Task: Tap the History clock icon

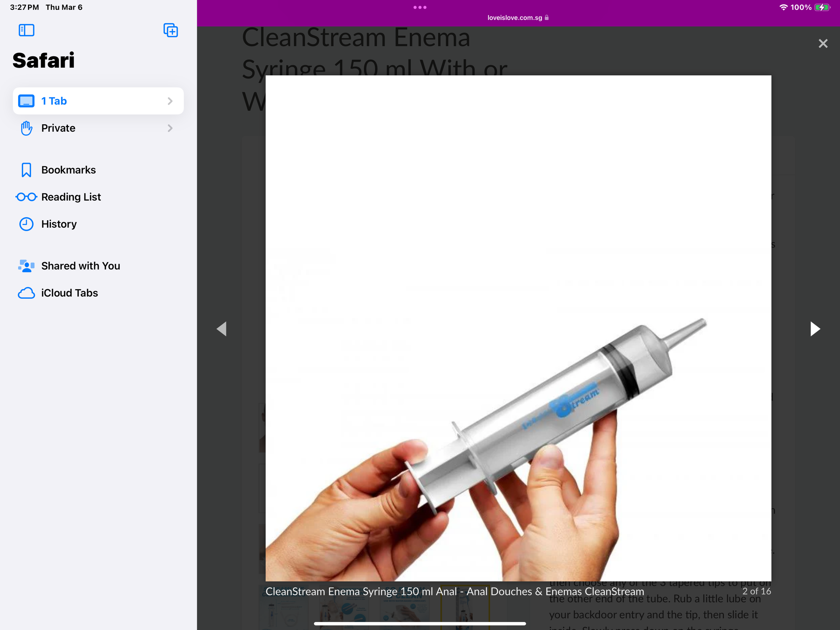Action: 26,224
